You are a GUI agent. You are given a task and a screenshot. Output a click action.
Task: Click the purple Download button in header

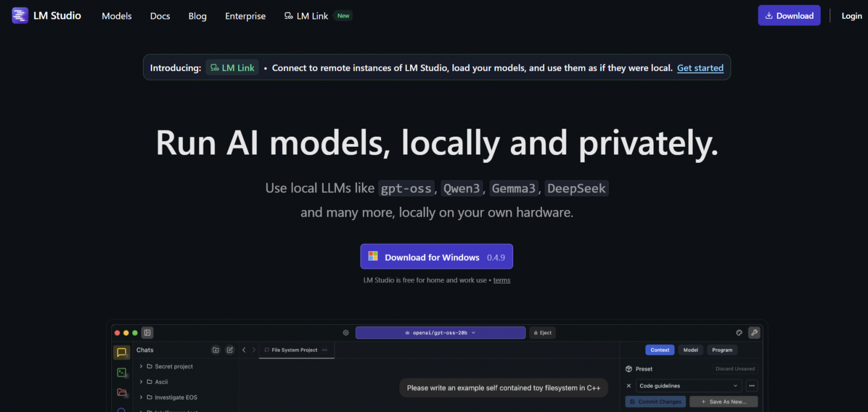coord(790,16)
